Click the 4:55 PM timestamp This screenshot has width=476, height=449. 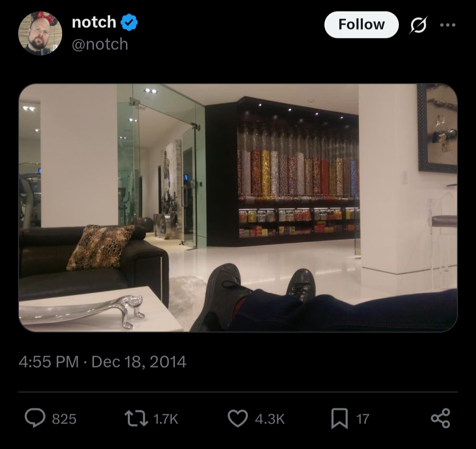pyautogui.click(x=48, y=362)
